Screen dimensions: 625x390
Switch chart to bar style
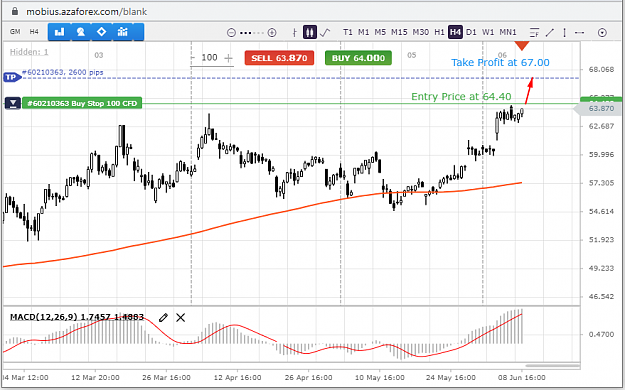pyautogui.click(x=294, y=32)
